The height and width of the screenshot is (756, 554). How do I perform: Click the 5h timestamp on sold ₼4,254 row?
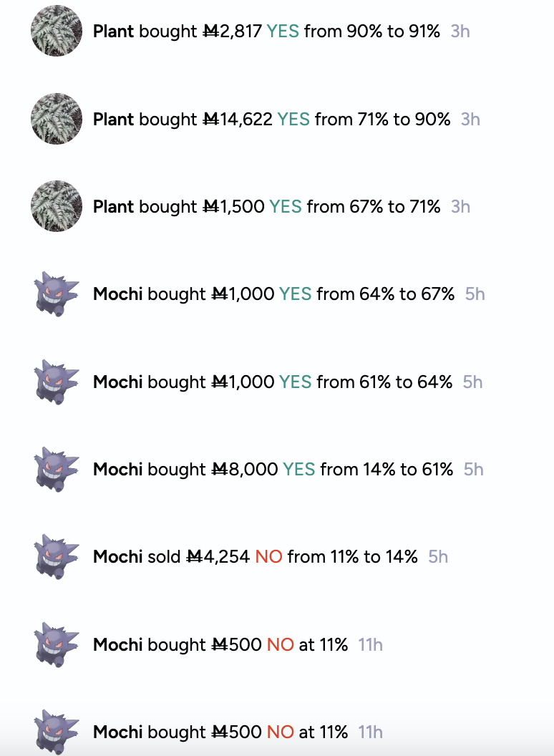click(438, 557)
